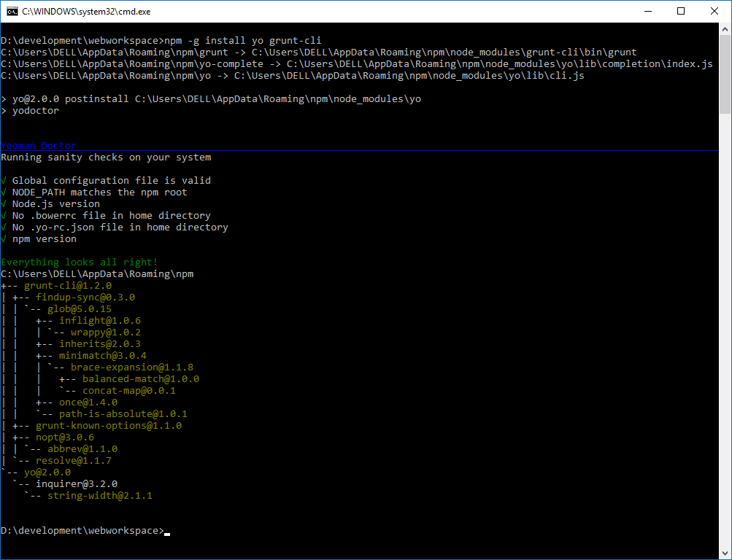Click the Yeoman Doctor heading text
This screenshot has width=732, height=560.
tap(38, 146)
